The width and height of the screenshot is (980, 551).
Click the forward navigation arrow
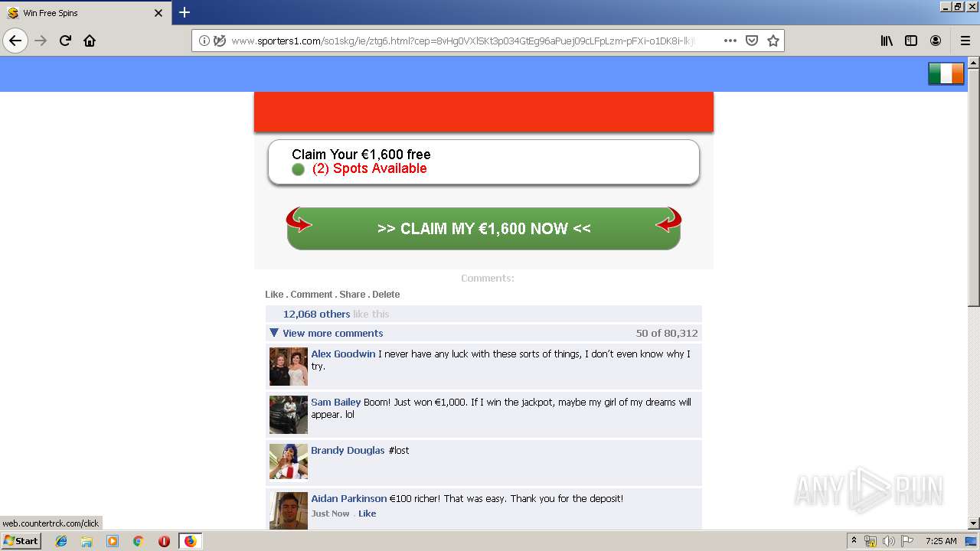pyautogui.click(x=41, y=41)
